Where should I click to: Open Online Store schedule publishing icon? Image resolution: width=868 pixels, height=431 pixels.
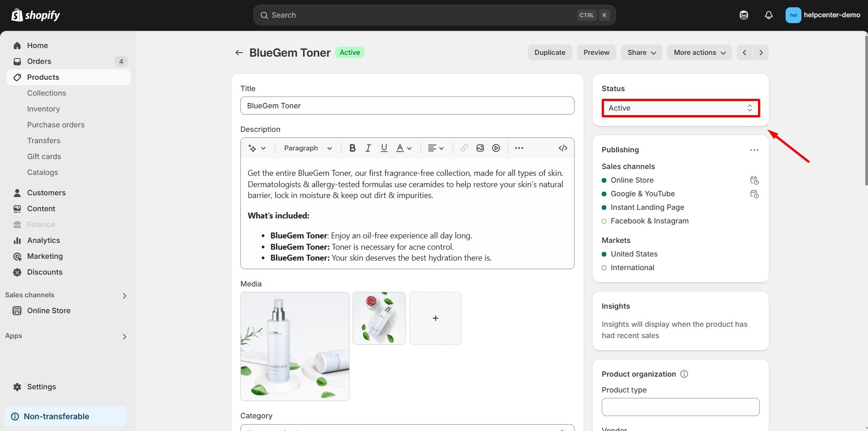point(754,180)
